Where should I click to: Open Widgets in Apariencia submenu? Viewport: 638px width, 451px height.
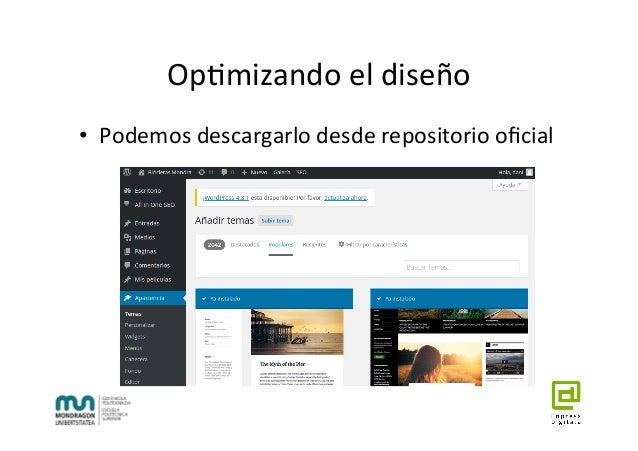[135, 337]
